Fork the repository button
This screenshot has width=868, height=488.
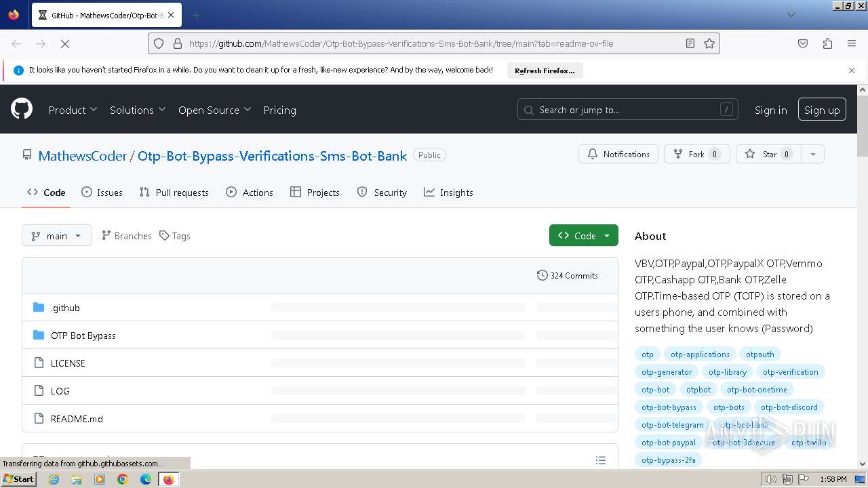point(696,154)
